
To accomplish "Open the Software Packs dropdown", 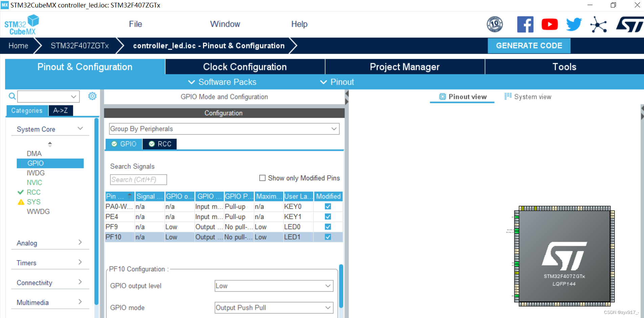I will coord(222,82).
